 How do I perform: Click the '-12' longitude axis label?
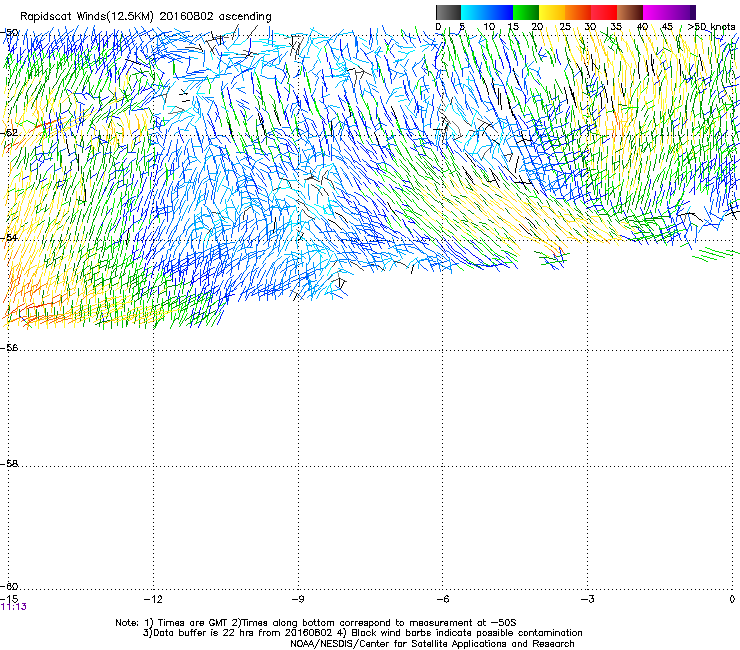(x=153, y=599)
